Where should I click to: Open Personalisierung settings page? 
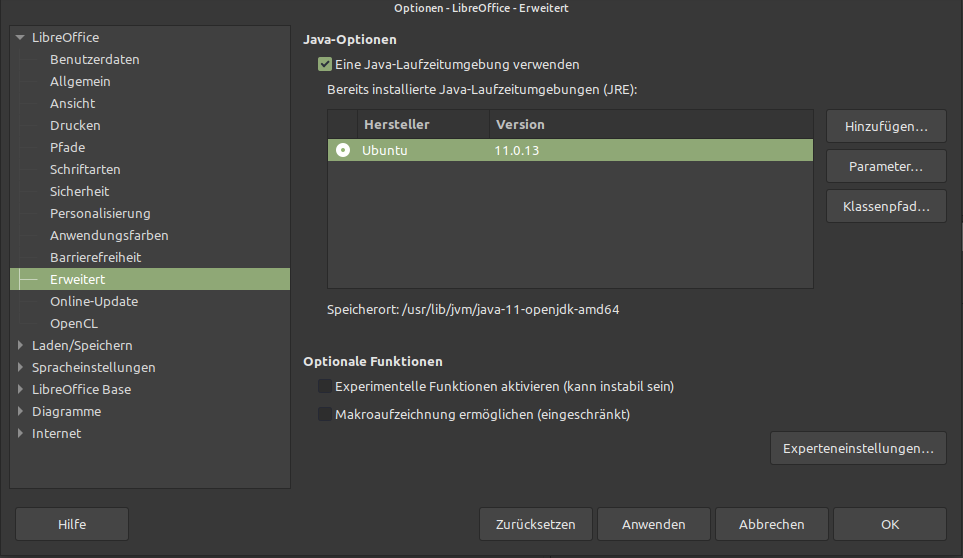click(100, 214)
